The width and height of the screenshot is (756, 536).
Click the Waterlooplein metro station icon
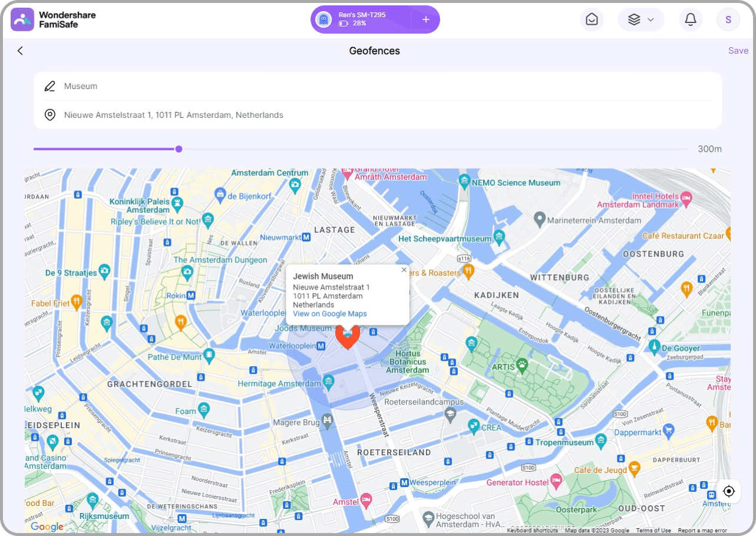point(321,346)
